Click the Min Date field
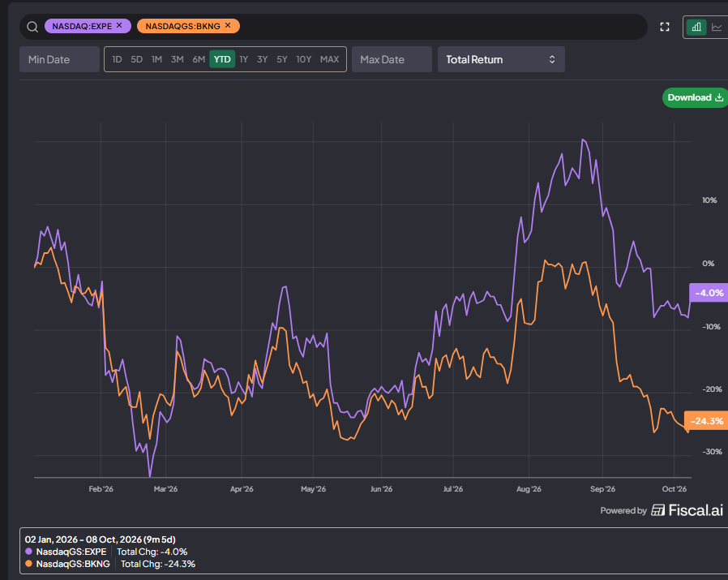This screenshot has height=580, width=728. [x=59, y=59]
